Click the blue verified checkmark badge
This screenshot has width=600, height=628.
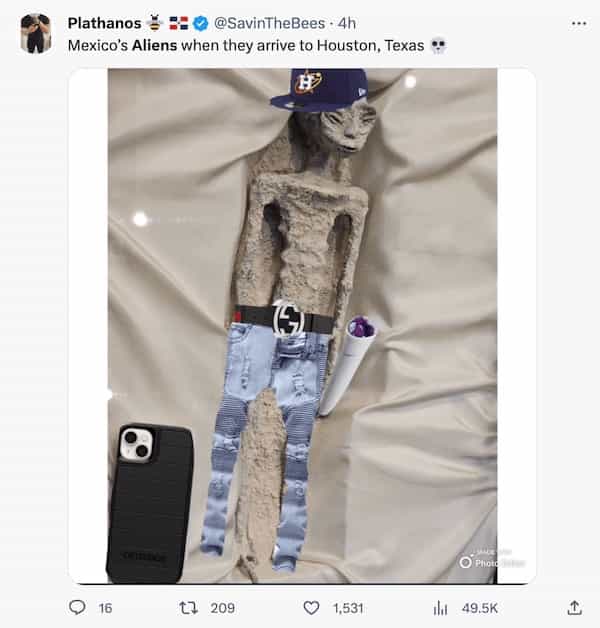[201, 24]
